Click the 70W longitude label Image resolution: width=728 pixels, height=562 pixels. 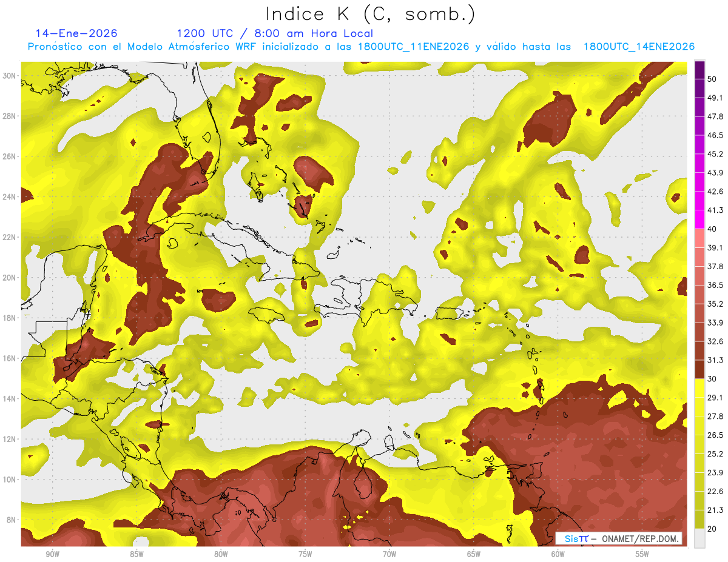389,554
